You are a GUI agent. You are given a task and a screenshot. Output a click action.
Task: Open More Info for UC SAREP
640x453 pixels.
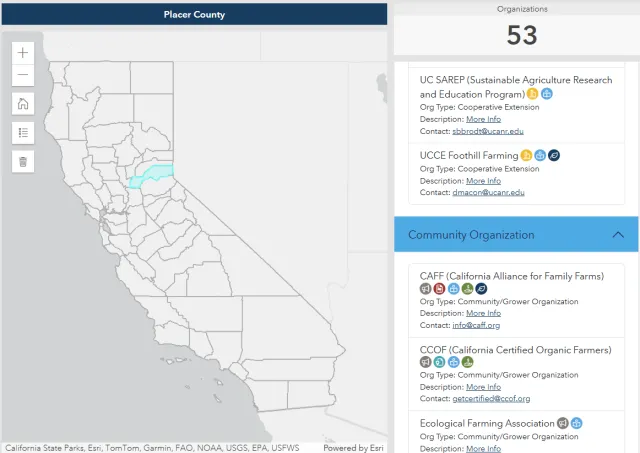[483, 119]
